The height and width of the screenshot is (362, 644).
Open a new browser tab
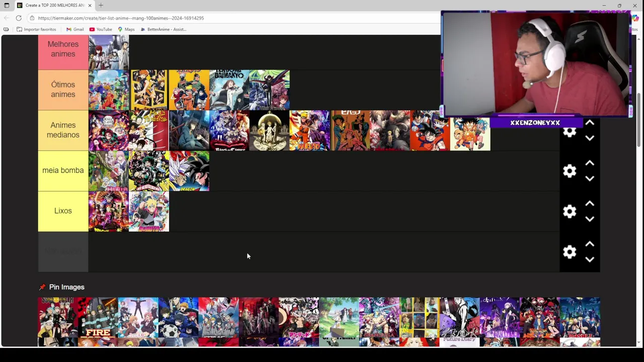click(x=101, y=5)
